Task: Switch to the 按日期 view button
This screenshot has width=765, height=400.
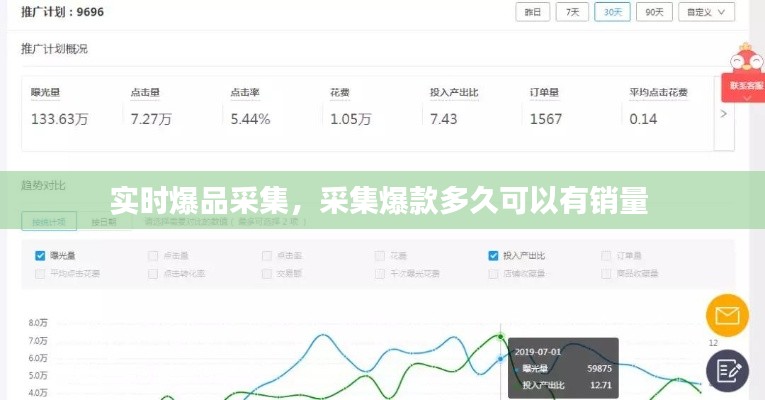Action: (x=105, y=221)
